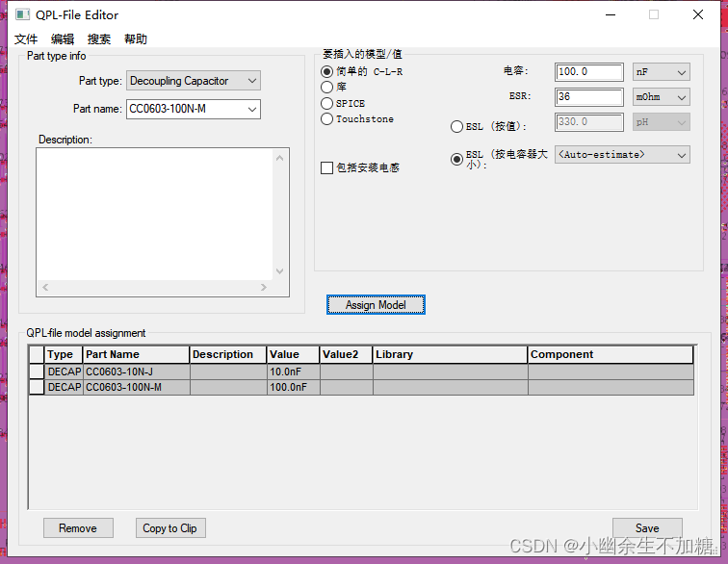Click the Remove button
Viewport: 728px width, 564px height.
[78, 528]
